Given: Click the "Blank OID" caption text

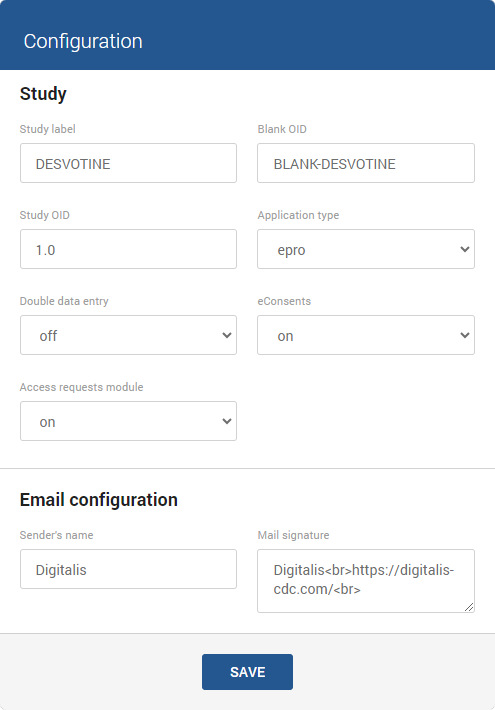Looking at the screenshot, I should click(x=282, y=129).
